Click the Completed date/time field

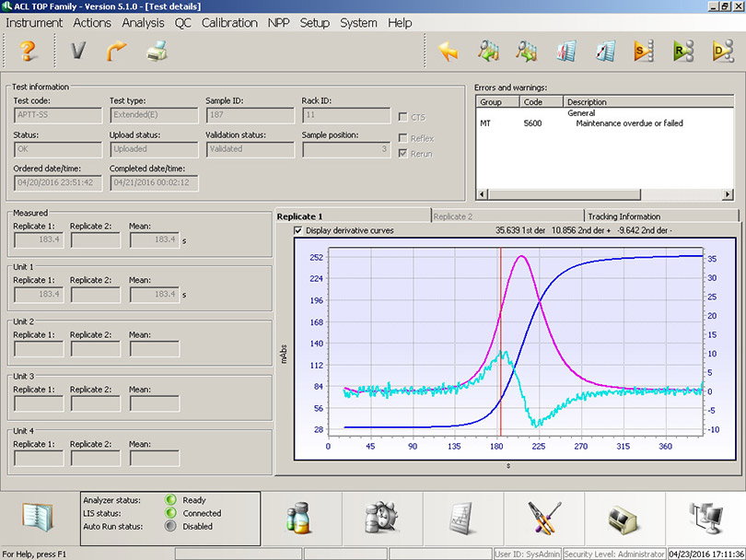coord(154,183)
